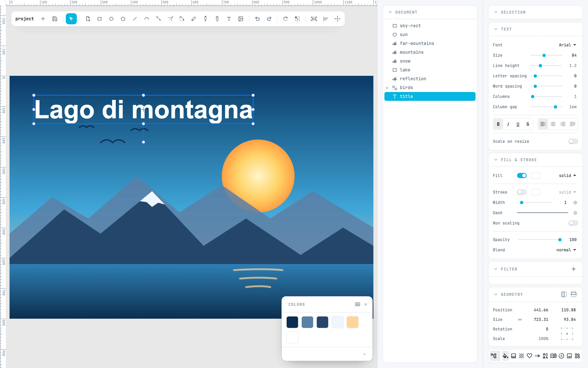This screenshot has height=368, width=588.
Task: Open the heart symbols panel icon
Action: coord(529,356)
